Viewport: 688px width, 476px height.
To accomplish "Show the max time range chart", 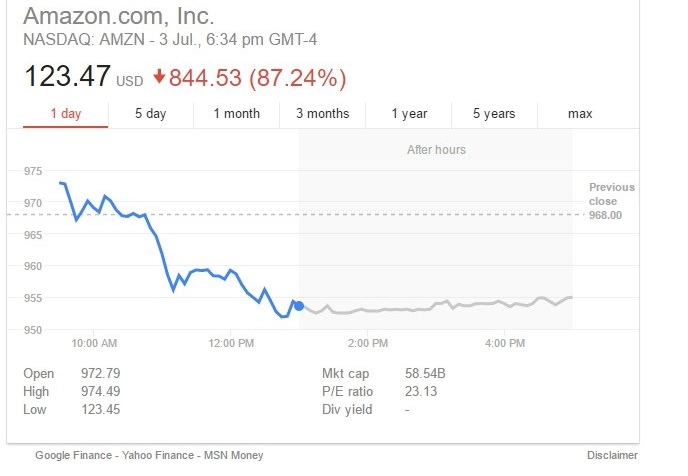I will pyautogui.click(x=580, y=114).
